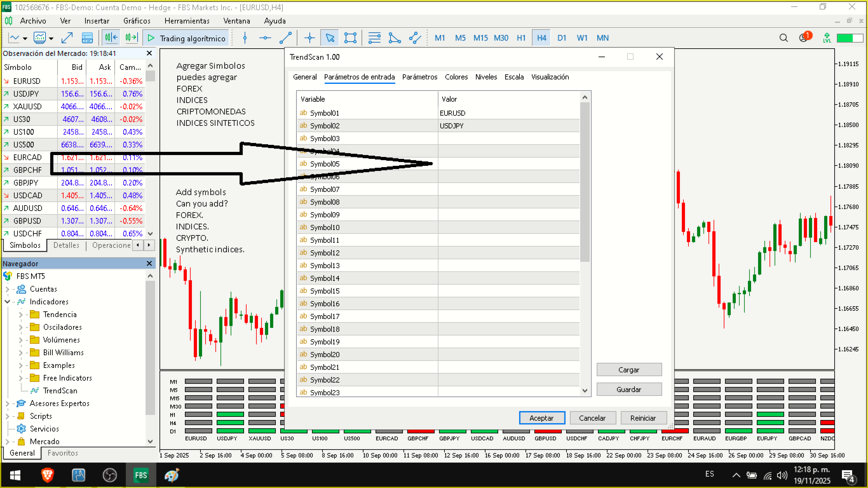Click the down arrow of the TrendScan parameter scrollbar
Viewport: 868px width, 488px height.
[585, 391]
